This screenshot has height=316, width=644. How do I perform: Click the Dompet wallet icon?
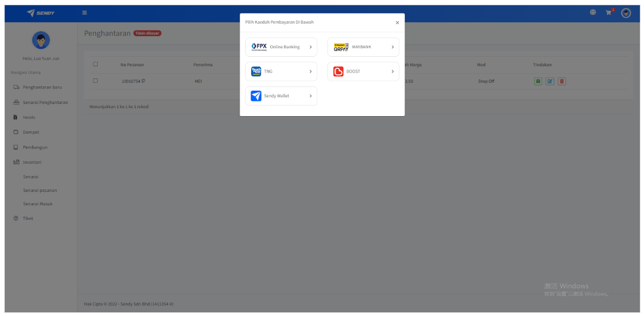(x=16, y=132)
